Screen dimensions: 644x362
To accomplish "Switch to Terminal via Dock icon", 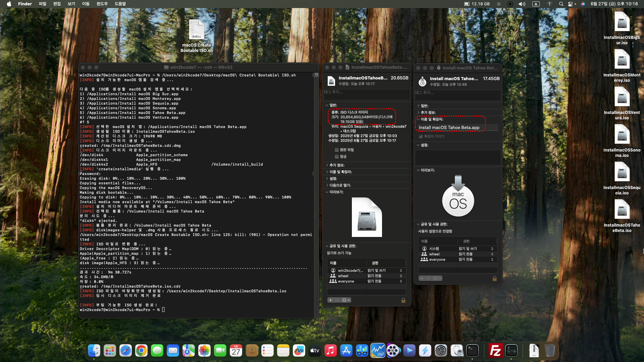I will [472, 351].
